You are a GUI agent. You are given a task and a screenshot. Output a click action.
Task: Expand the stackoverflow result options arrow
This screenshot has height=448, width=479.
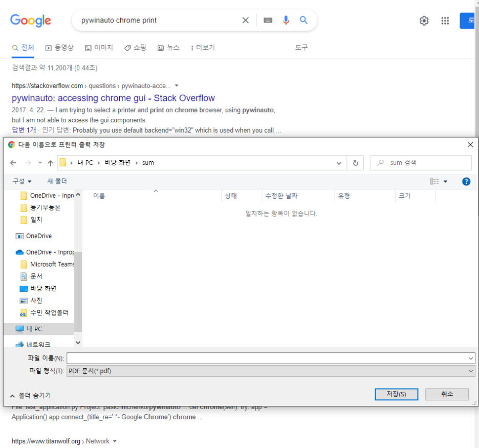(x=176, y=86)
